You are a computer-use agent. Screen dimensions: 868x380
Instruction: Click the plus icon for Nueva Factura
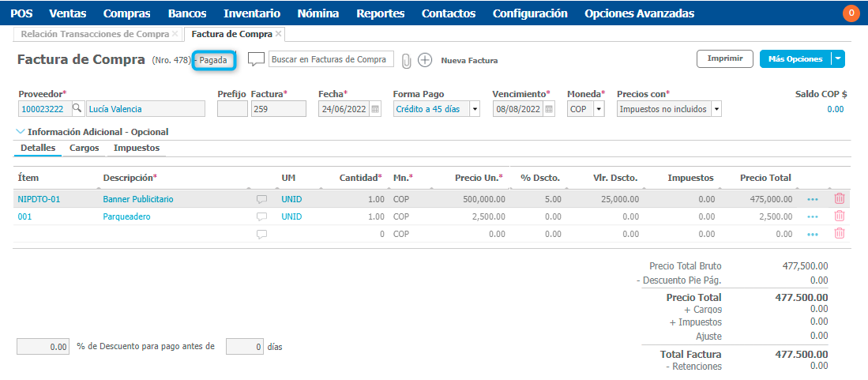click(x=425, y=60)
